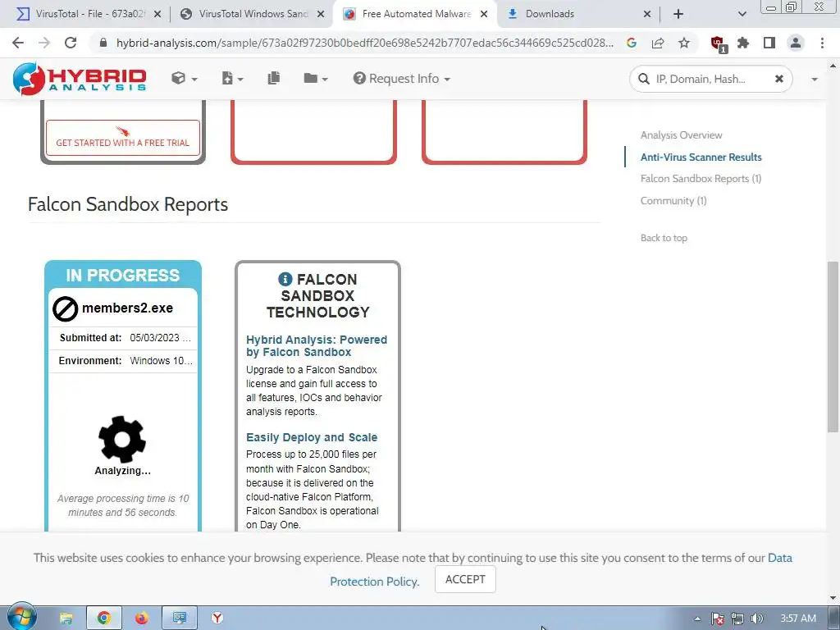Accept the cookie notice
The height and width of the screenshot is (630, 840).
(x=465, y=579)
